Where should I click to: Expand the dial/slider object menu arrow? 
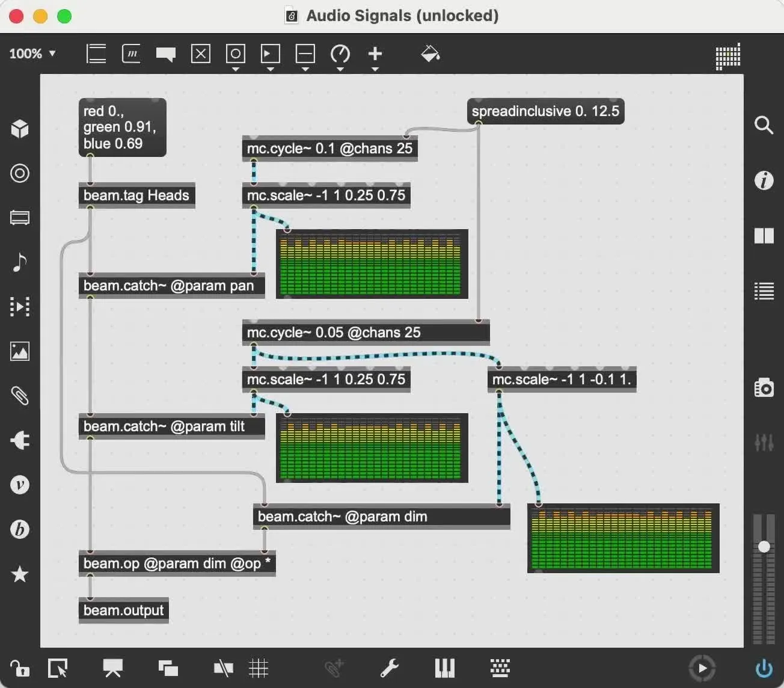click(340, 69)
